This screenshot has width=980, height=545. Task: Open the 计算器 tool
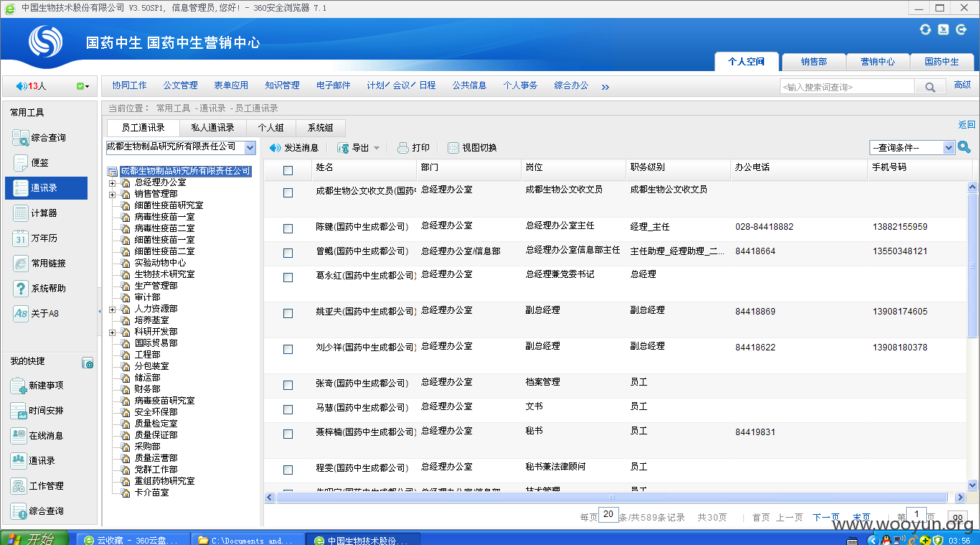[36, 213]
